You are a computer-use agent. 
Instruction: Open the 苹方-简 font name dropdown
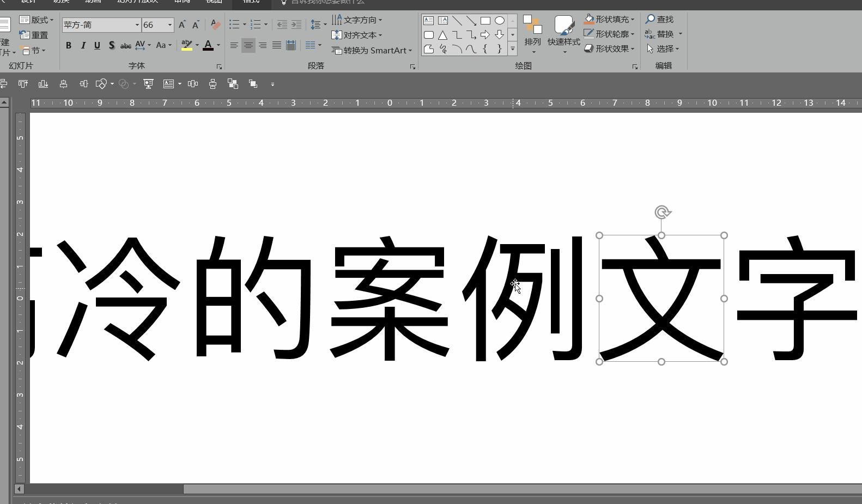(x=137, y=25)
